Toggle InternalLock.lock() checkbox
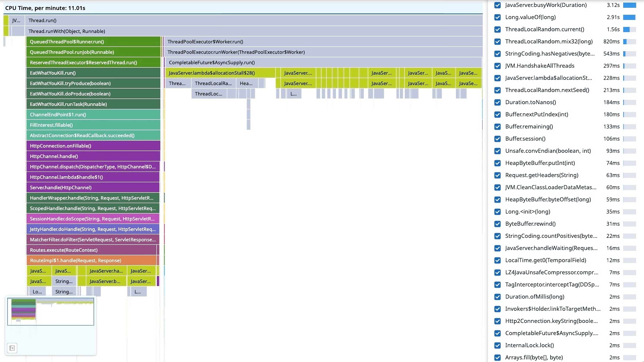 click(498, 346)
